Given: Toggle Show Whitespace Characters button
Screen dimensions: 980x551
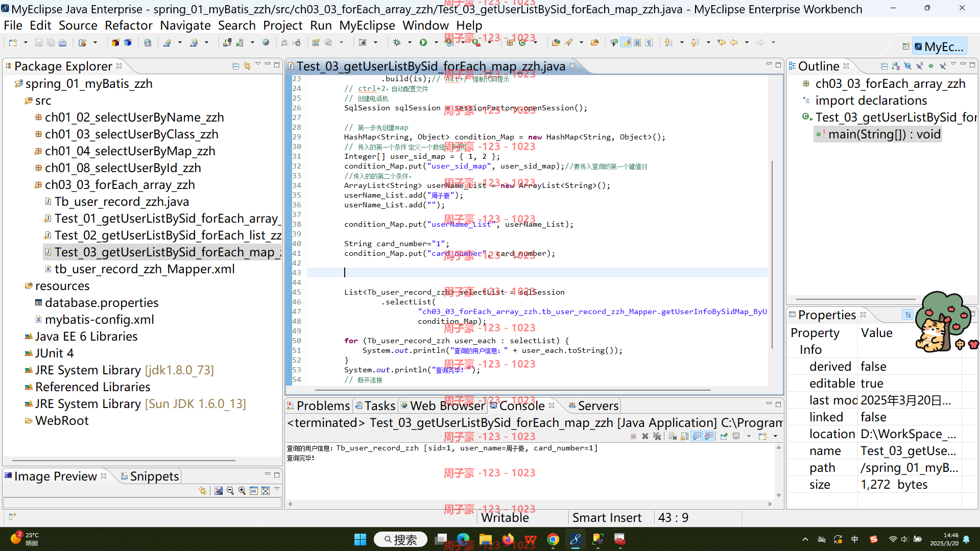Looking at the screenshot, I should pos(649,43).
